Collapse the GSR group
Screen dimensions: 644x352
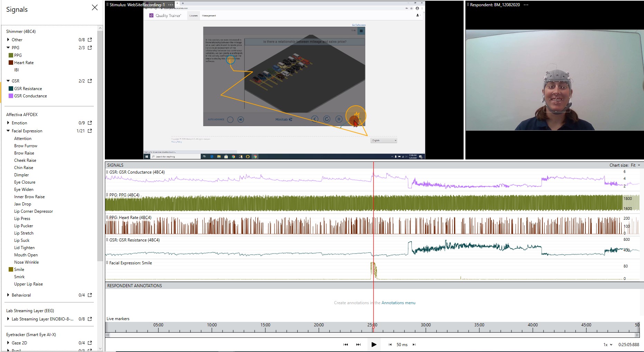(8, 81)
